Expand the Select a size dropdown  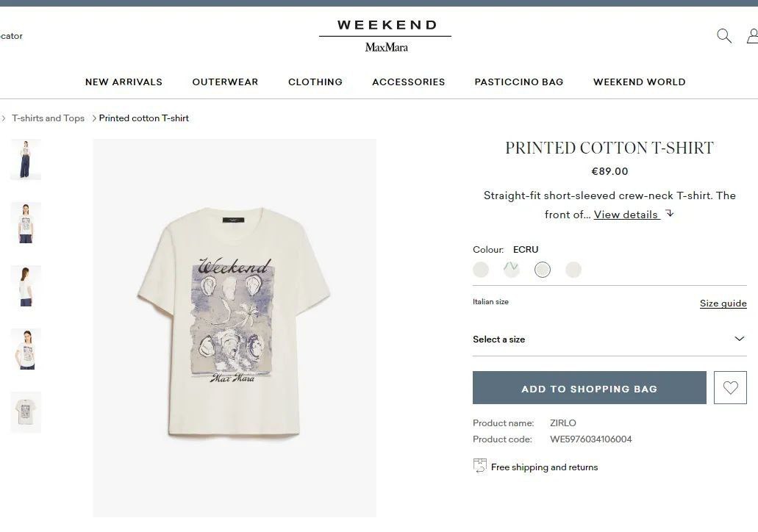[609, 339]
